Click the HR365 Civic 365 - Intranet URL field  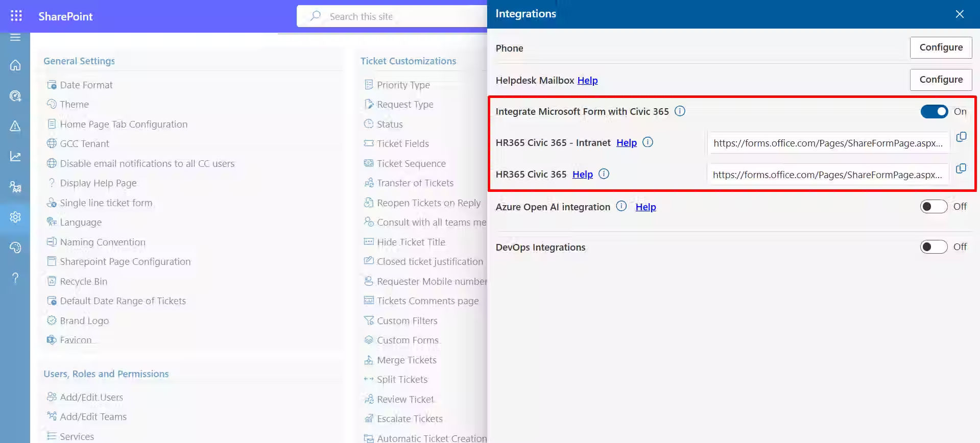coord(828,143)
